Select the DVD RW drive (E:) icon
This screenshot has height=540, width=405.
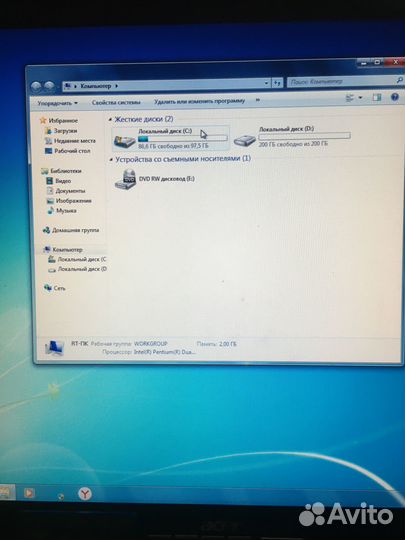[x=126, y=179]
